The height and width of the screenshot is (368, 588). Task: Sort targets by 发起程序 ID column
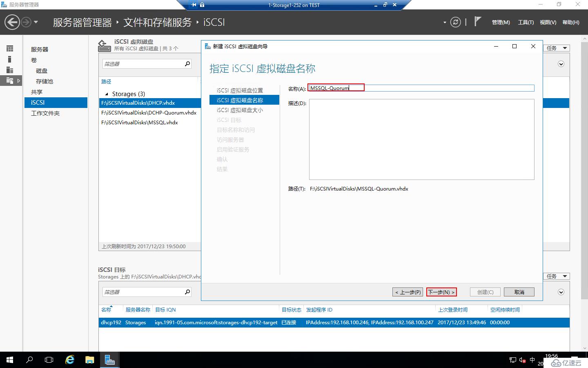[319, 310]
